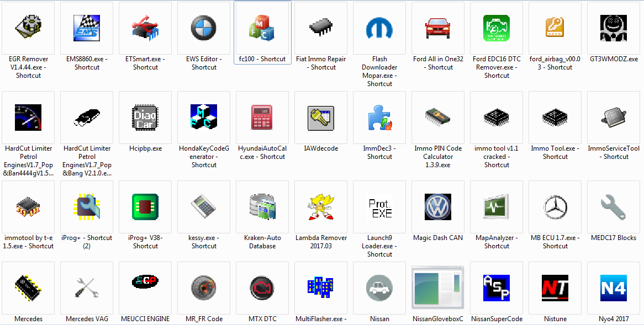This screenshot has width=644, height=325.
Task: Select the EGR Remover V1.4.44 shortcut icon
Action: tap(28, 28)
